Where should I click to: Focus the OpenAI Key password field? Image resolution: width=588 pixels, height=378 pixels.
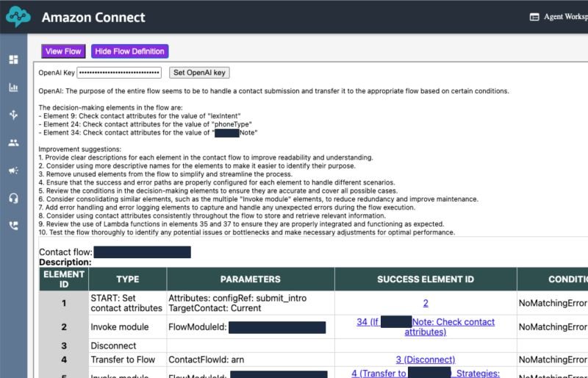(x=119, y=73)
